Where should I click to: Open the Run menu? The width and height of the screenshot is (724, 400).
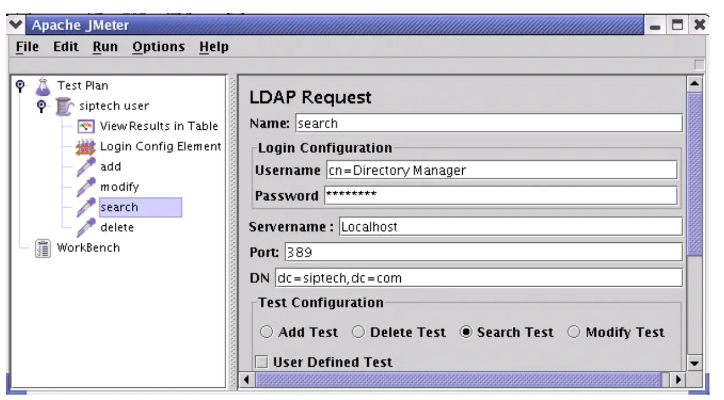click(105, 47)
